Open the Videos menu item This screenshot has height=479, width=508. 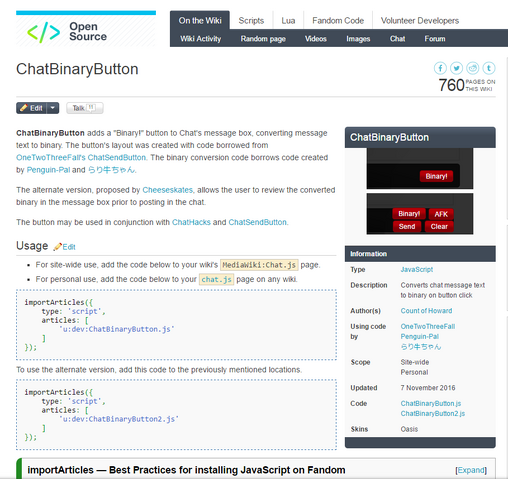(x=315, y=39)
